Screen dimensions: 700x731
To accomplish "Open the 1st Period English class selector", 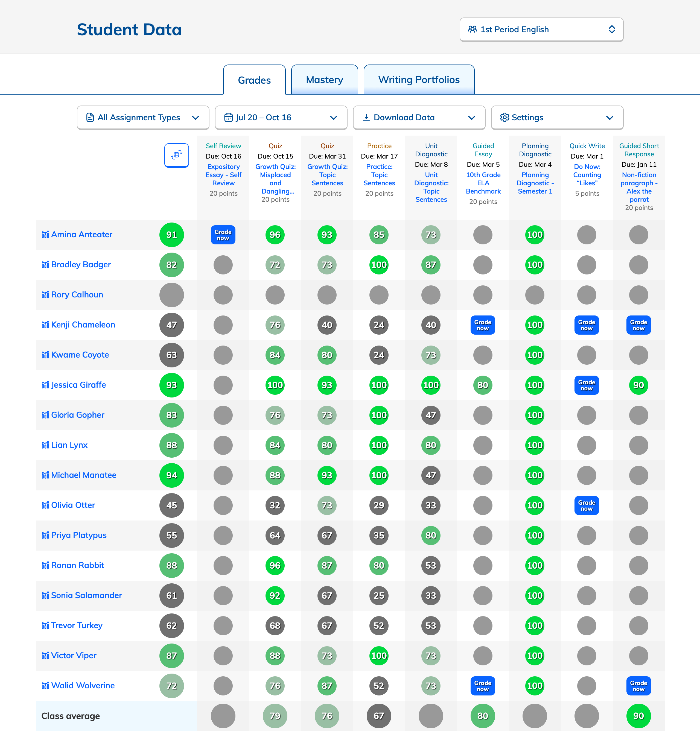I will pos(541,30).
